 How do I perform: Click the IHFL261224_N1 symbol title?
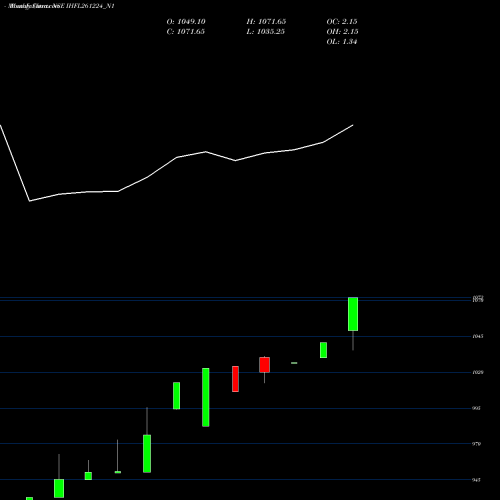(90, 6)
